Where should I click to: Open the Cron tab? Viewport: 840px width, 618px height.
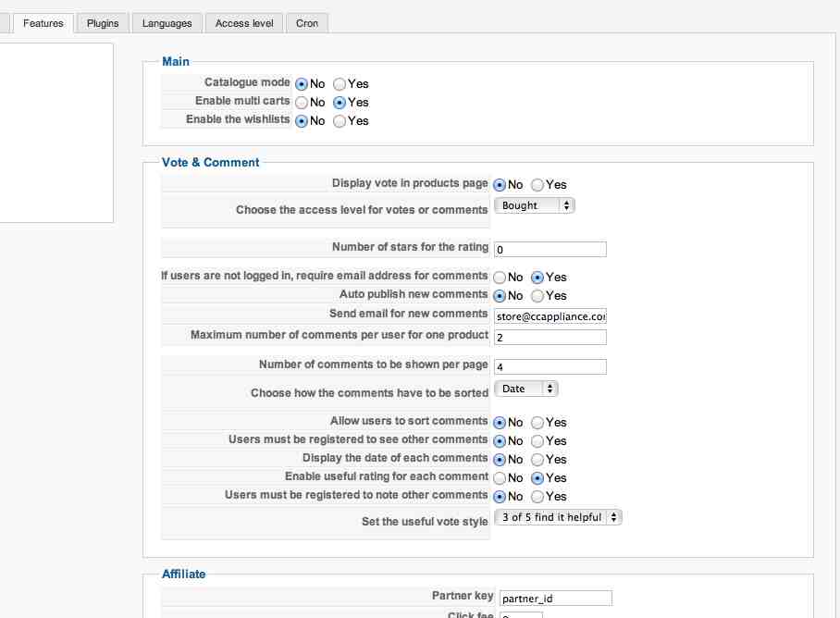click(x=307, y=23)
